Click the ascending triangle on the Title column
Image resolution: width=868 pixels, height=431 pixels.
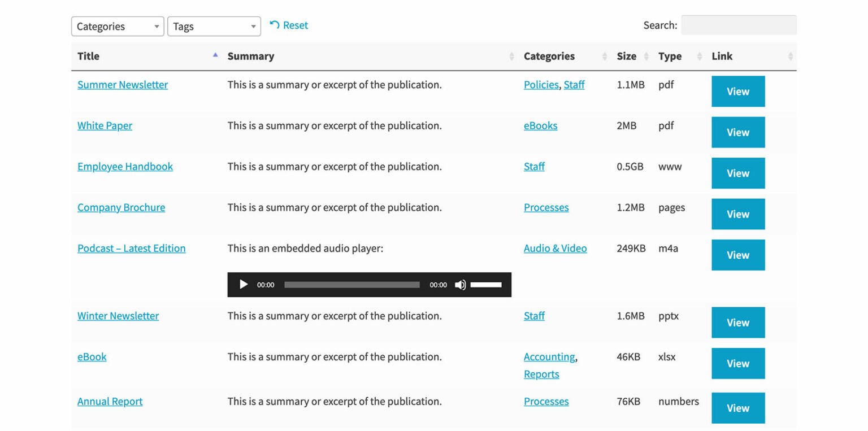coord(215,55)
